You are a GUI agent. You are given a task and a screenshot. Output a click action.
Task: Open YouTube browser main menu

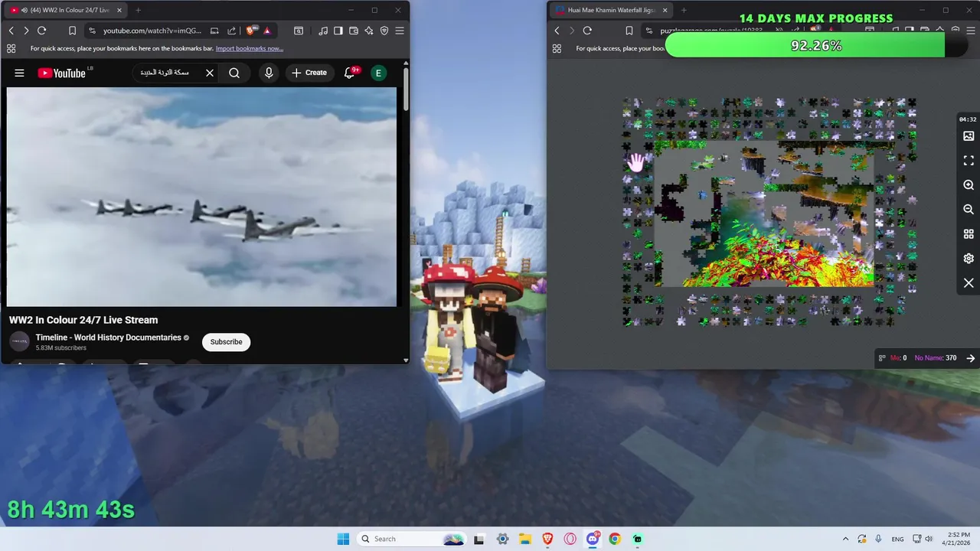[x=400, y=31]
